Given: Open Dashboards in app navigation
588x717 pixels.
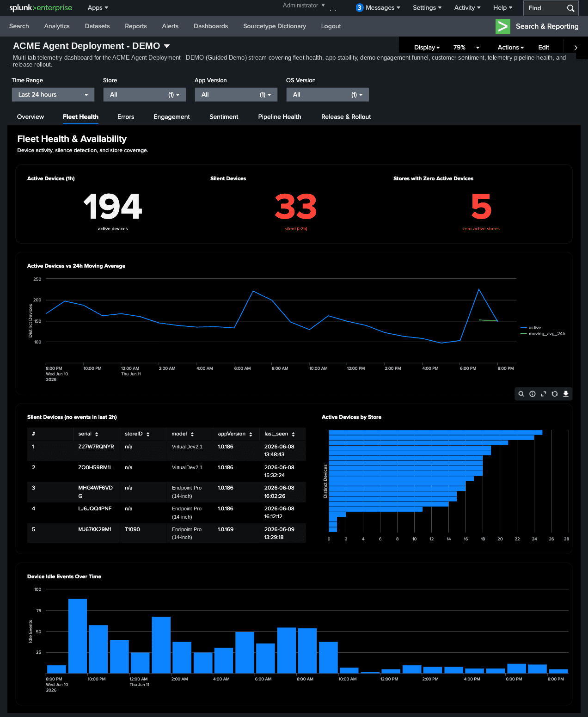Looking at the screenshot, I should click(x=211, y=26).
